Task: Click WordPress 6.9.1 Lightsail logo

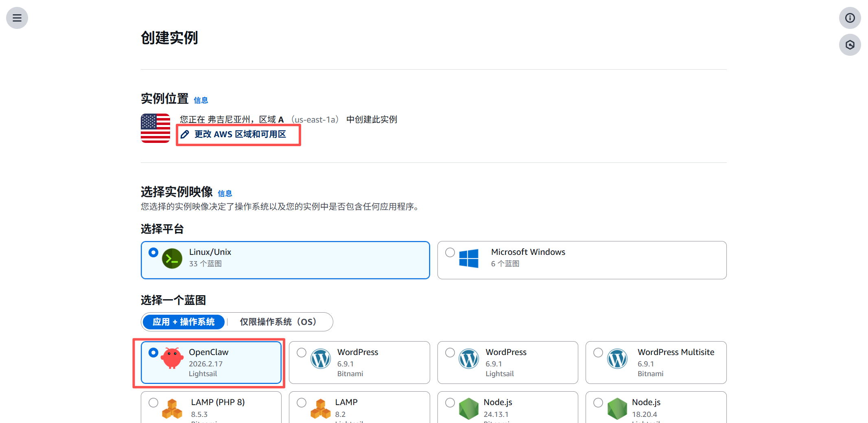Action: point(469,359)
